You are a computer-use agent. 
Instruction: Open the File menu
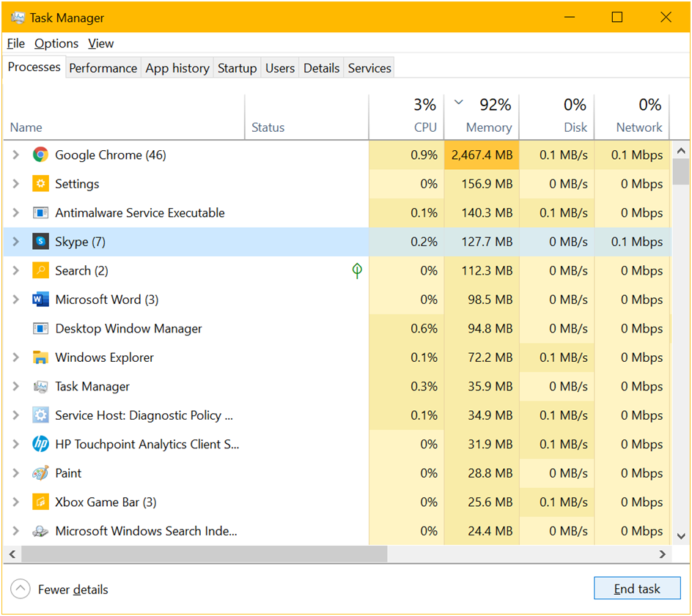click(16, 44)
